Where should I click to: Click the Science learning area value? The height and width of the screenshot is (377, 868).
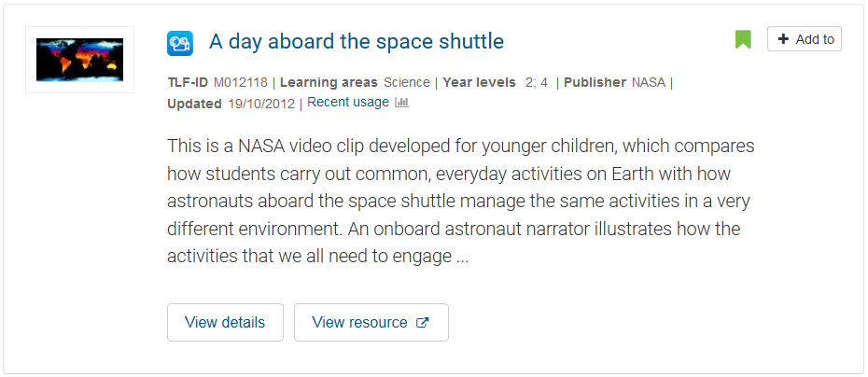(407, 82)
